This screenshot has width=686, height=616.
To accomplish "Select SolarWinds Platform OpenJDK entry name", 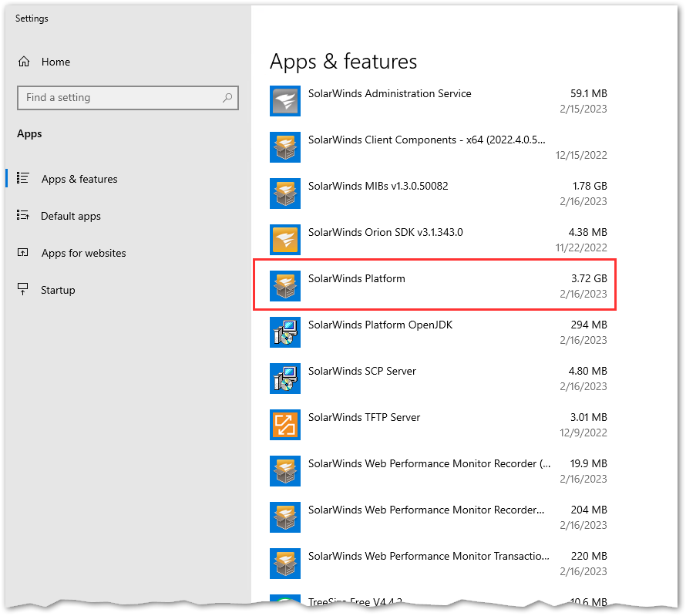I will click(x=380, y=325).
